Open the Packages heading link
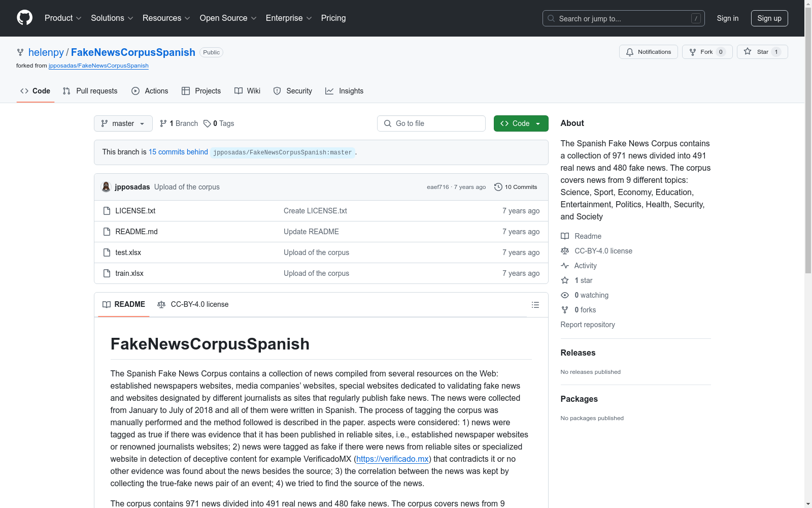The width and height of the screenshot is (812, 508). [579, 399]
